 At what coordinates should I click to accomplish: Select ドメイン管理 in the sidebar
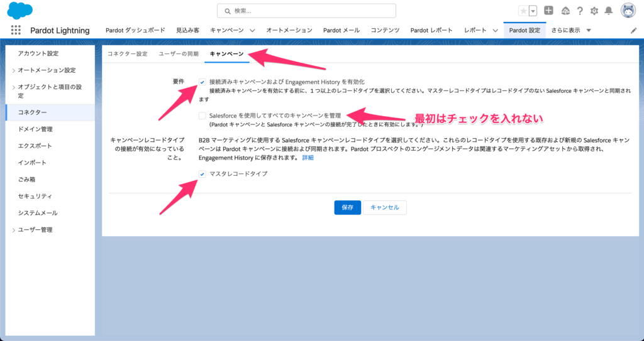35,129
